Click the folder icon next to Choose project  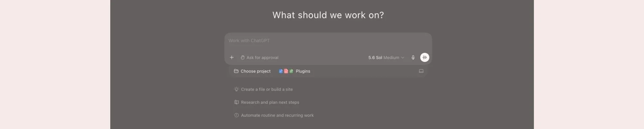(x=236, y=71)
